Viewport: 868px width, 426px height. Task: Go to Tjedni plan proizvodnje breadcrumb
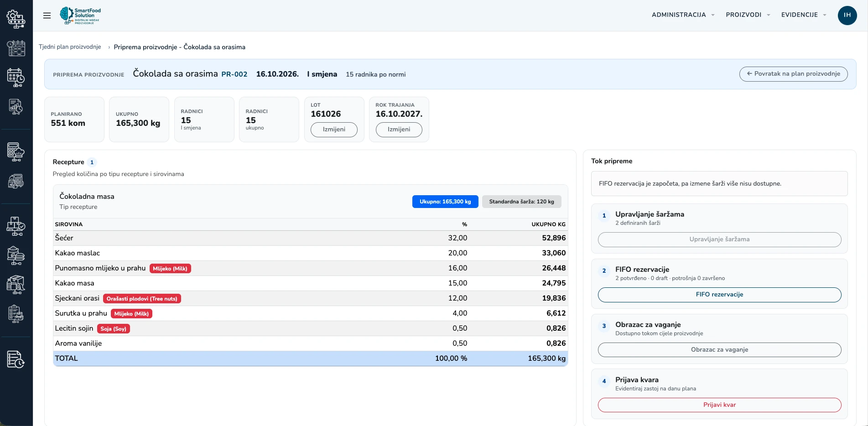[70, 47]
